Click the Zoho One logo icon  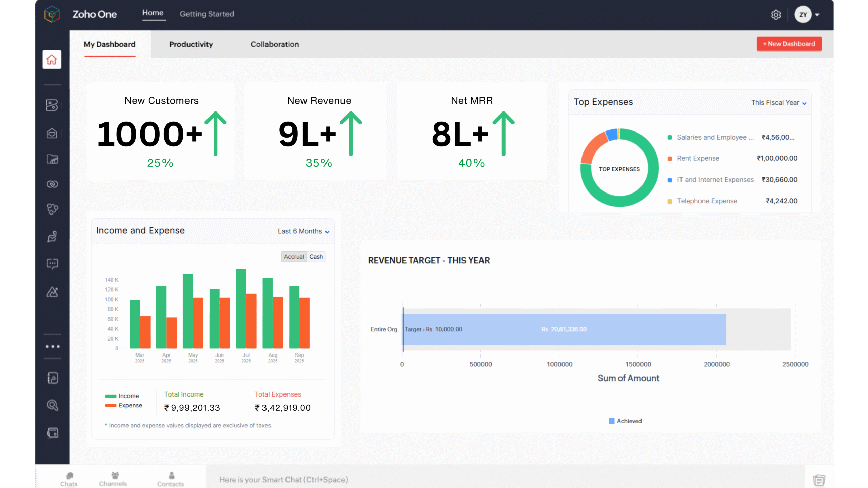(52, 14)
